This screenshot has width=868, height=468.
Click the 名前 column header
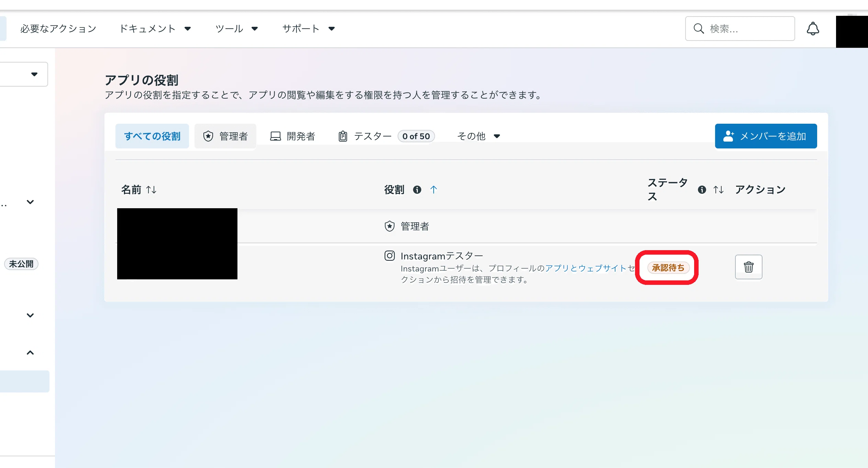tap(131, 190)
